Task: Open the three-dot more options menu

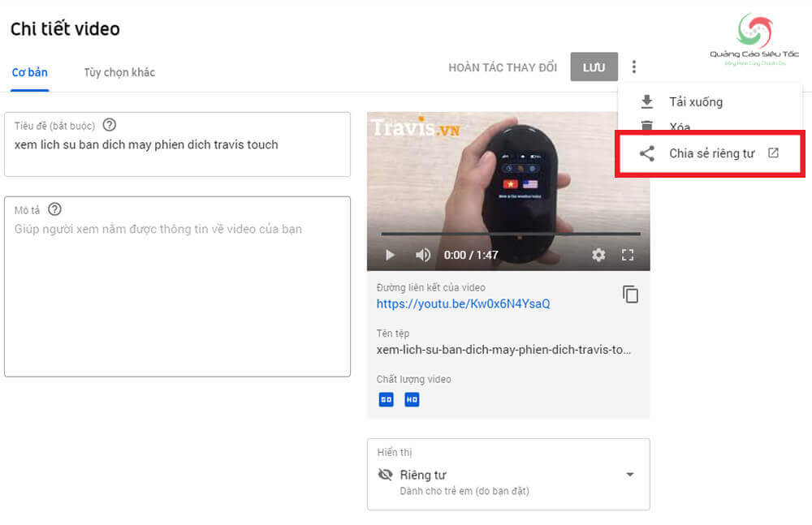Action: click(x=634, y=67)
